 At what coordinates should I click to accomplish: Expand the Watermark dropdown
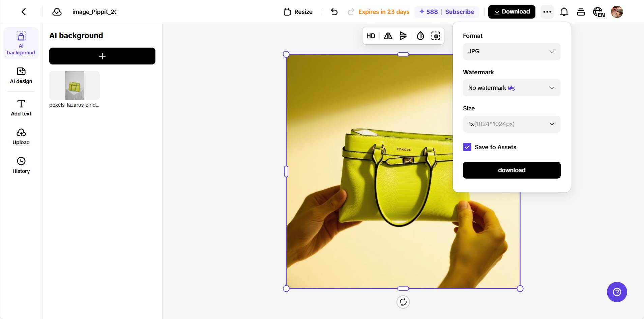[x=512, y=88]
